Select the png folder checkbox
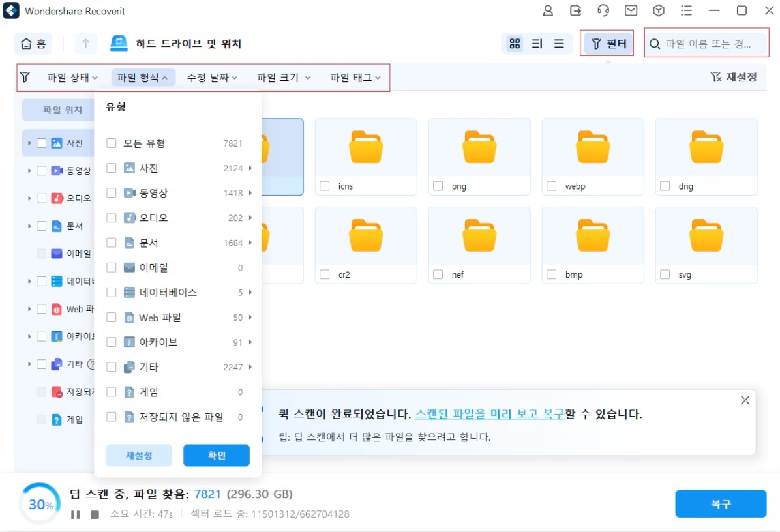The height and width of the screenshot is (532, 780). (x=438, y=186)
